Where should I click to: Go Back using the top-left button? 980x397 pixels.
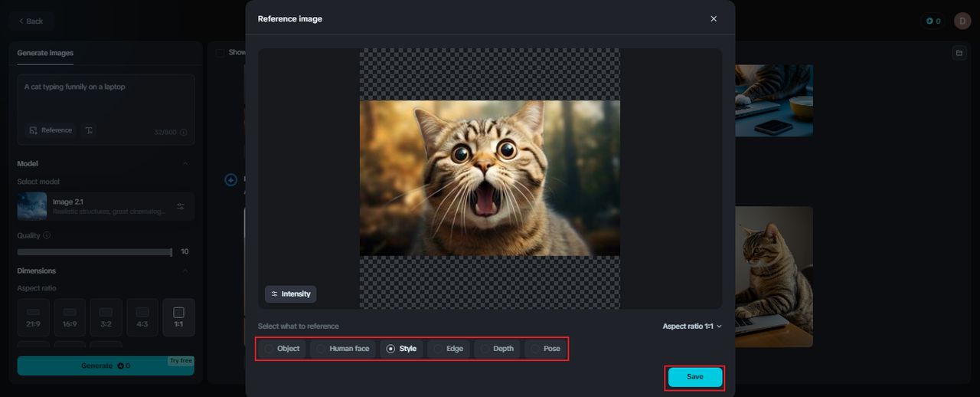[31, 21]
